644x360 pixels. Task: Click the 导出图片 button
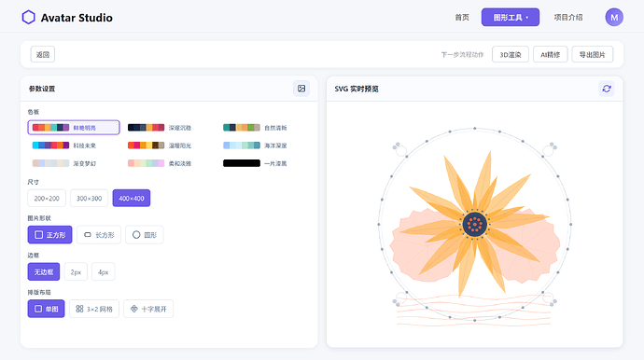point(593,54)
